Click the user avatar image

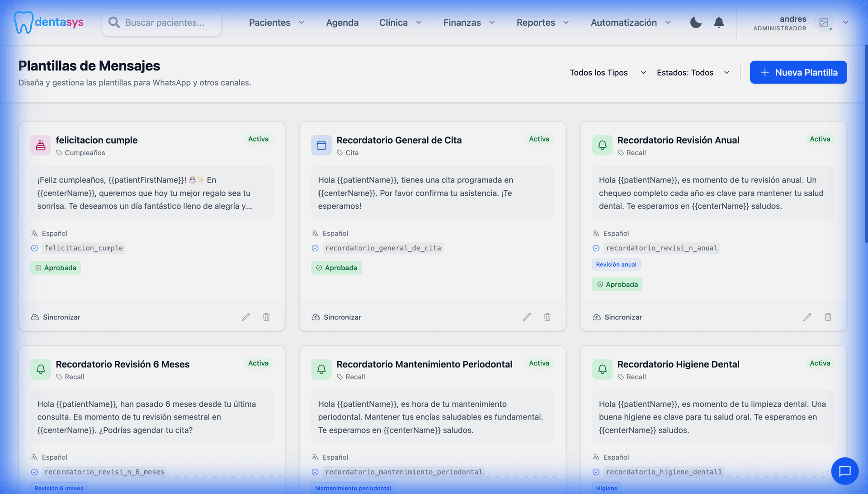tap(824, 22)
